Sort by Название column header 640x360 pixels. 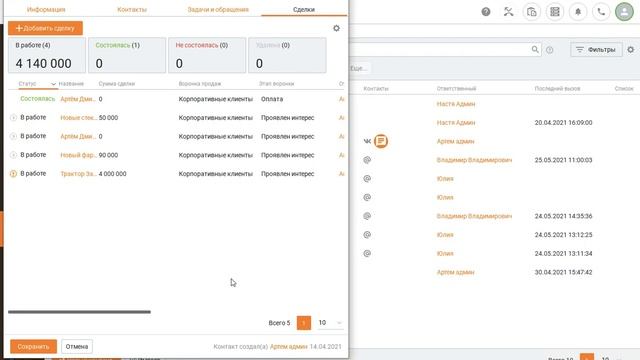[x=71, y=84]
